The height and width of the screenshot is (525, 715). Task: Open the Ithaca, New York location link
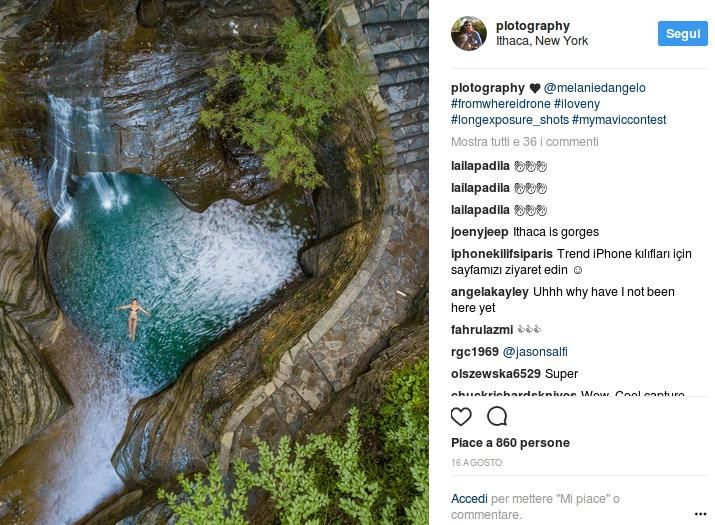[x=542, y=41]
